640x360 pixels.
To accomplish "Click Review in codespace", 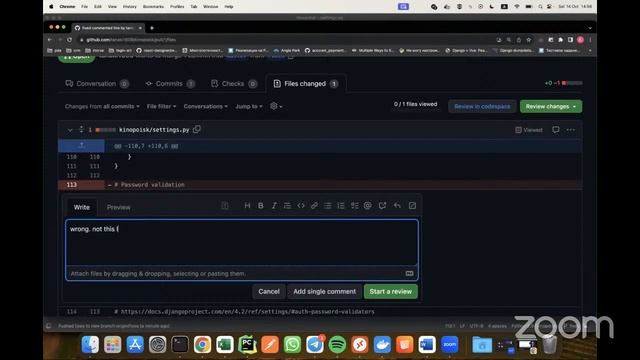I will [482, 106].
